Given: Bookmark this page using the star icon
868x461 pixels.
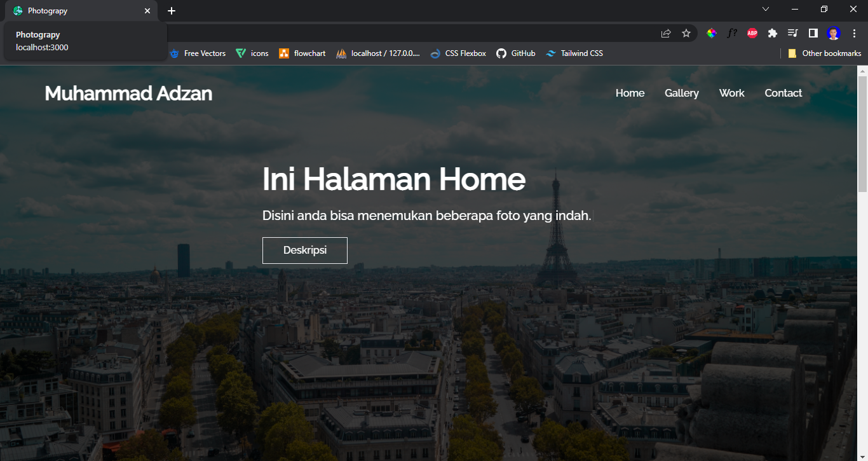Looking at the screenshot, I should click(686, 33).
